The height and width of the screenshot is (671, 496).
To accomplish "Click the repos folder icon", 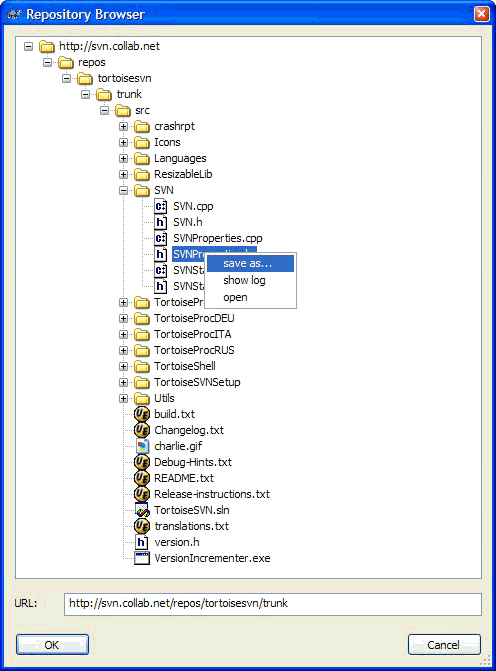I will coord(66,62).
